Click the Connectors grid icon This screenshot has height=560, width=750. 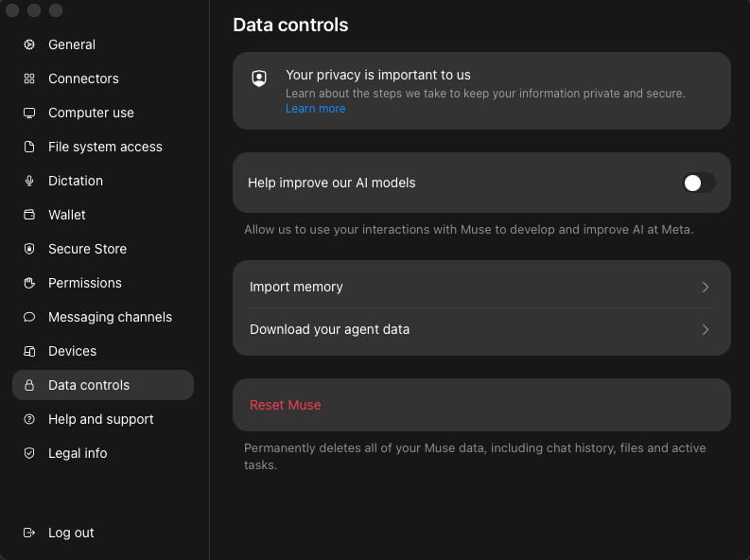tap(29, 79)
